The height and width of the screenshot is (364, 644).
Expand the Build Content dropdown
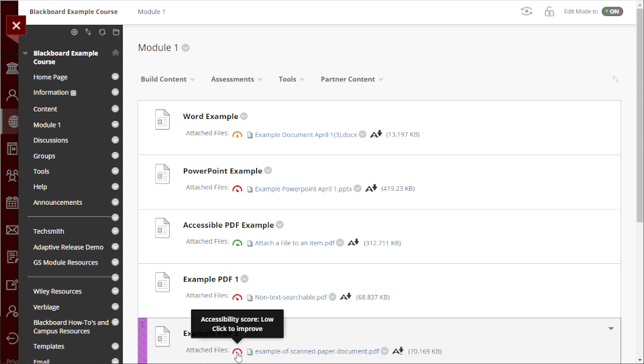pos(168,79)
